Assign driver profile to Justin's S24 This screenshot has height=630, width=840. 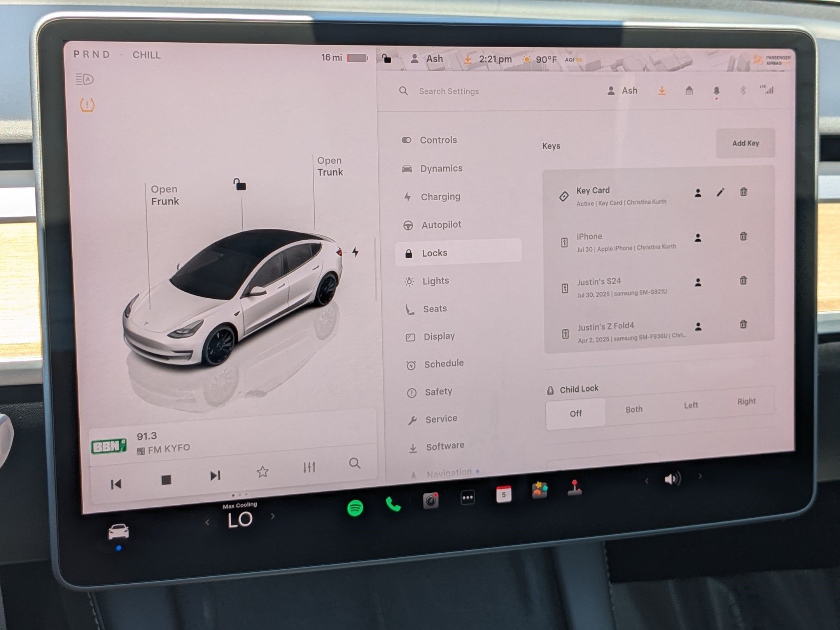coord(698,282)
